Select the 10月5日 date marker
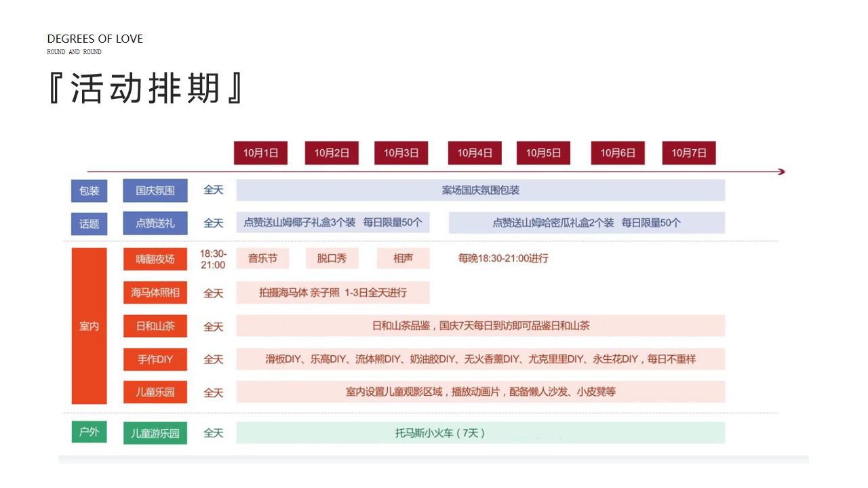This screenshot has height=488, width=868. [543, 153]
